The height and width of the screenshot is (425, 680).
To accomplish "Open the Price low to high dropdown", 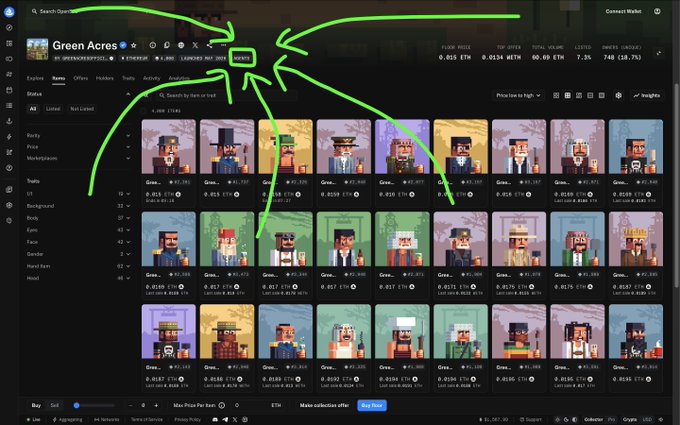I will click(518, 95).
